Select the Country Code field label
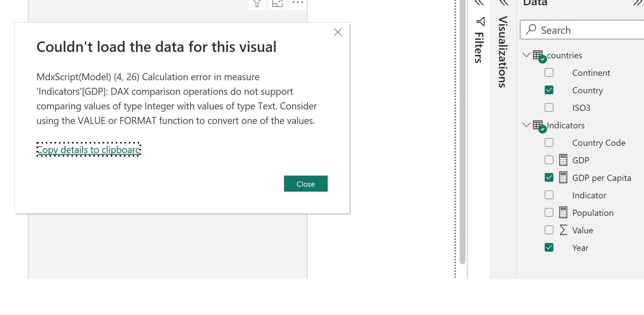 599,143
